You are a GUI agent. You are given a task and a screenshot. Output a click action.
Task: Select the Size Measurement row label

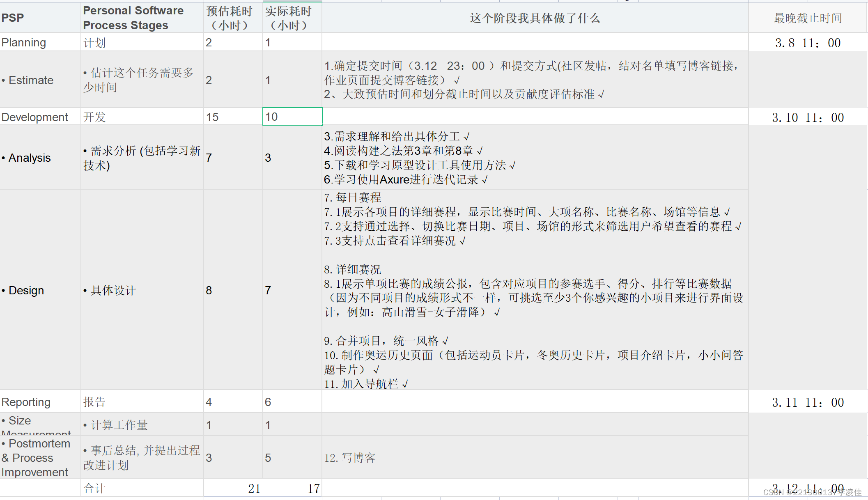point(40,424)
